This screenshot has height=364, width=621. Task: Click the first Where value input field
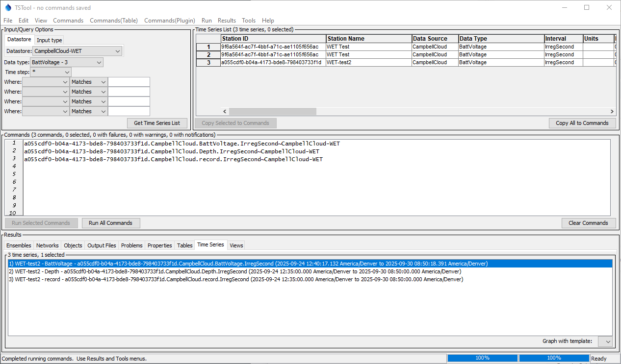coord(129,82)
